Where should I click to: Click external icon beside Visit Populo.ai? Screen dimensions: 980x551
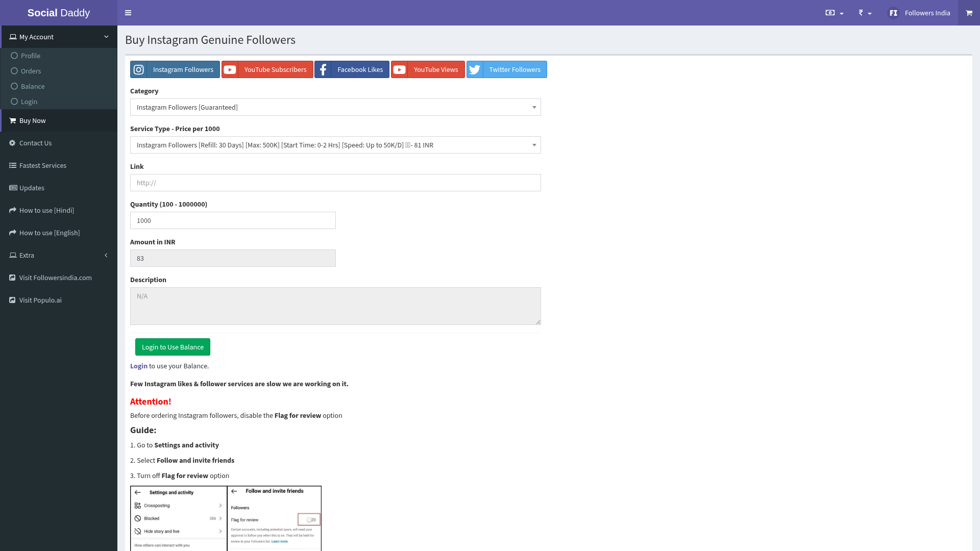(12, 300)
